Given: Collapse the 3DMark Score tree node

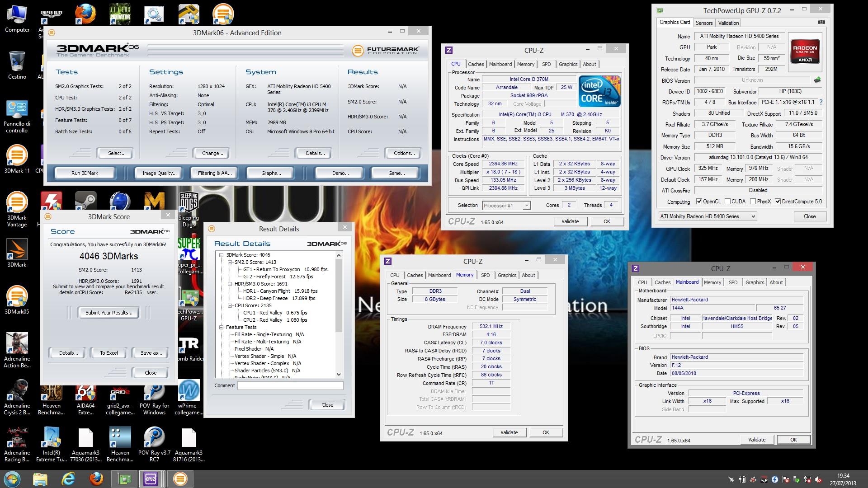Looking at the screenshot, I should tap(222, 255).
